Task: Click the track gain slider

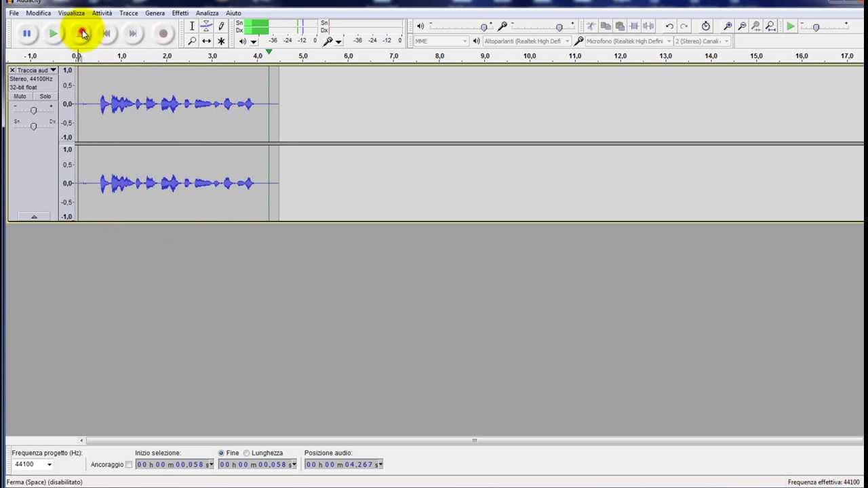Action: pyautogui.click(x=33, y=110)
